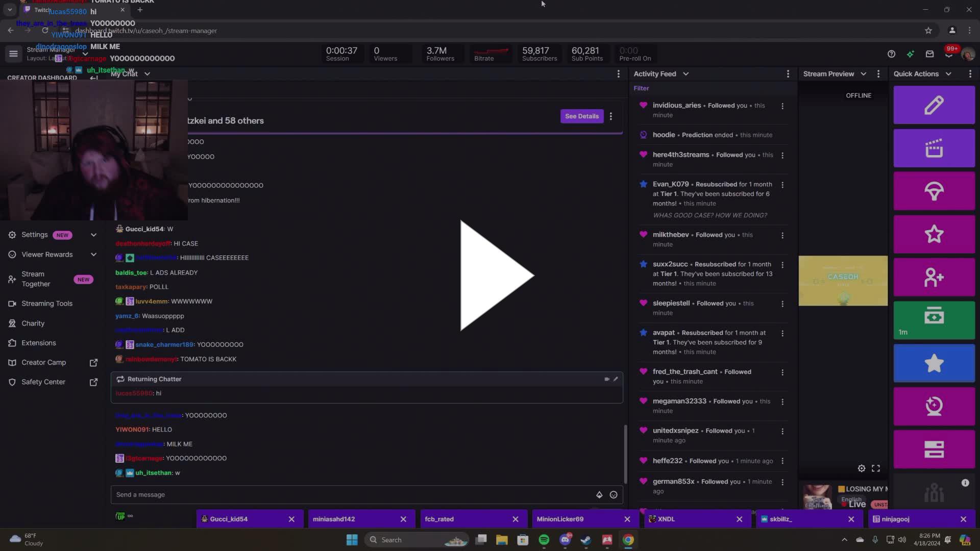Screen dimensions: 980x551
Task: Click the blue star quick action
Action: (934, 363)
